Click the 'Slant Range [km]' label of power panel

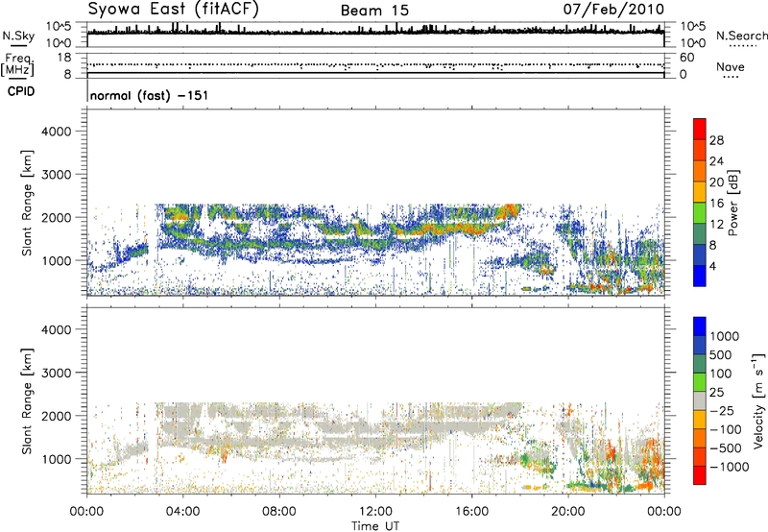click(27, 203)
